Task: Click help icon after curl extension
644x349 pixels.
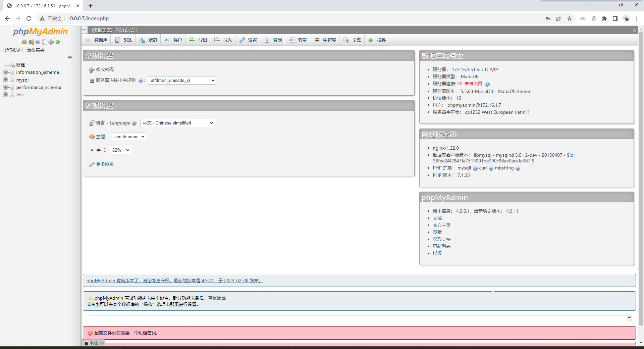Action: coord(491,168)
